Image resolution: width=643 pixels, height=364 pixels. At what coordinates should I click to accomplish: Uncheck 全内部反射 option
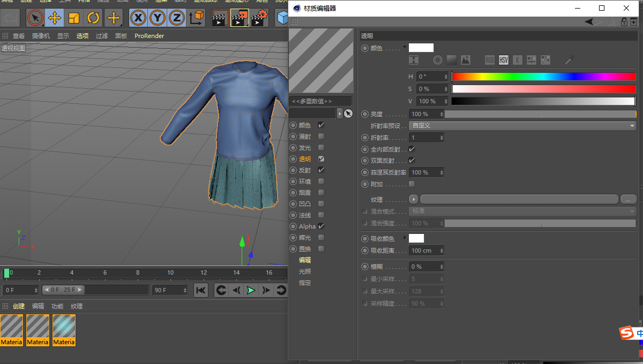pyautogui.click(x=412, y=149)
